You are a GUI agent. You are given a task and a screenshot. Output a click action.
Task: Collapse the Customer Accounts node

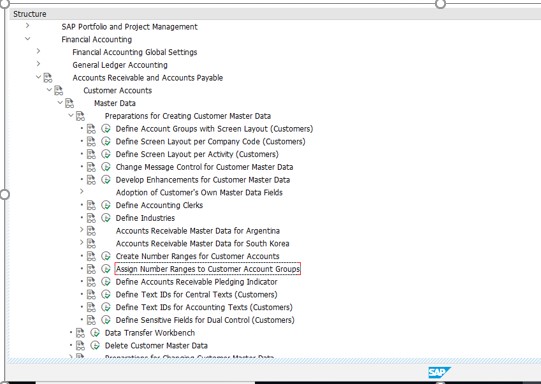[49, 90]
